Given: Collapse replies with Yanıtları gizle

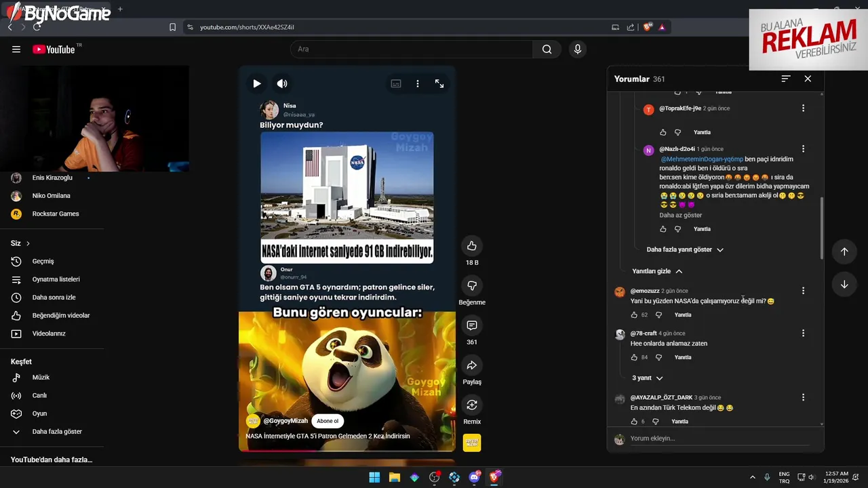Looking at the screenshot, I should (x=657, y=271).
